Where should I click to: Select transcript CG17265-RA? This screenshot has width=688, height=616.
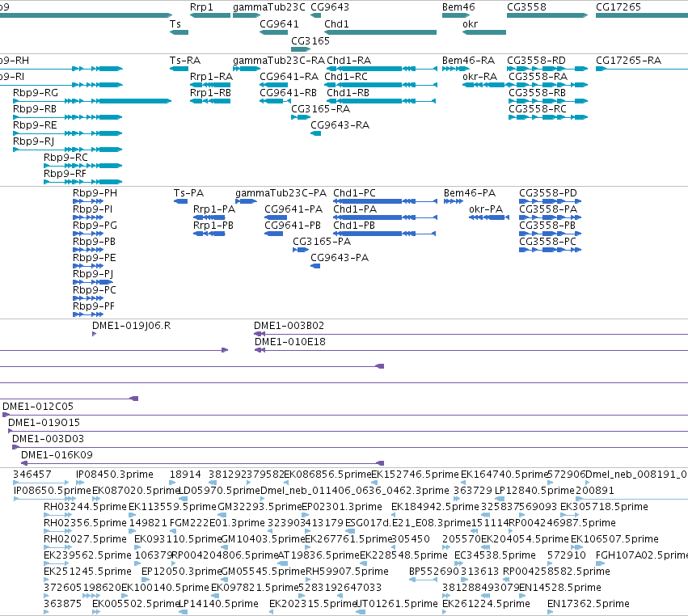[642, 69]
